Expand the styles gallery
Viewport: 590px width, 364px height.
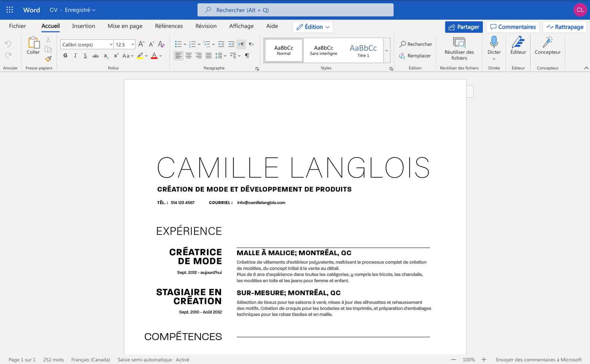387,50
